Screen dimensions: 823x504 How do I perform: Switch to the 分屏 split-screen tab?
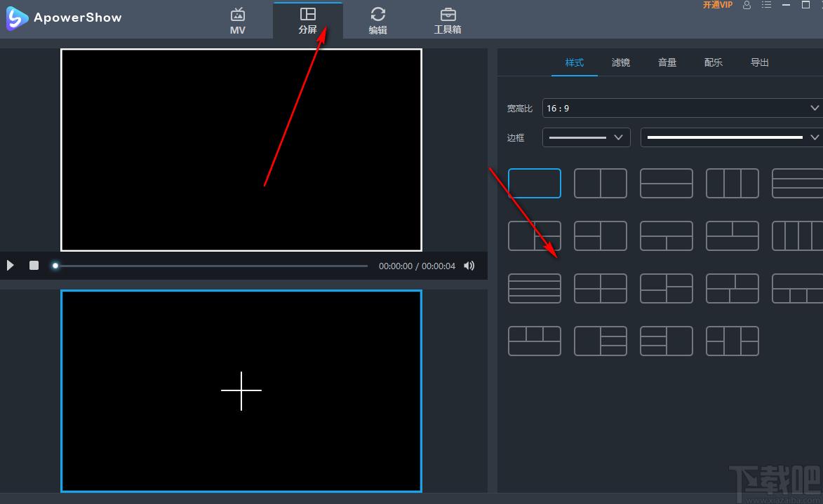click(x=307, y=21)
